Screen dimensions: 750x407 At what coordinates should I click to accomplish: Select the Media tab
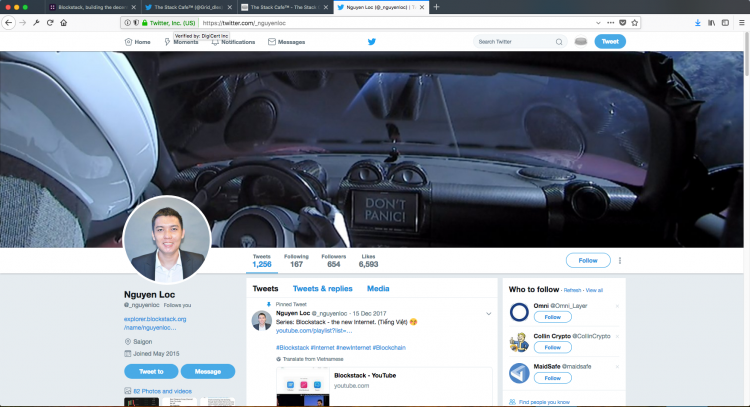[x=378, y=289]
